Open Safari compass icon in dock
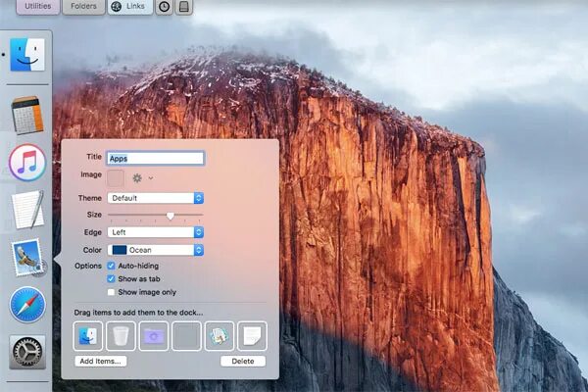Image resolution: width=588 pixels, height=392 pixels. [x=27, y=305]
